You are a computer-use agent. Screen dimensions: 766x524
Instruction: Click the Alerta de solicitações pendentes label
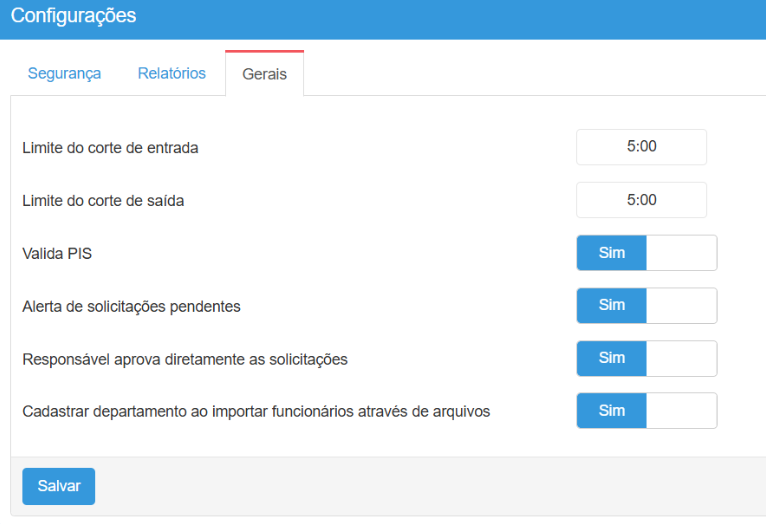pyautogui.click(x=131, y=307)
